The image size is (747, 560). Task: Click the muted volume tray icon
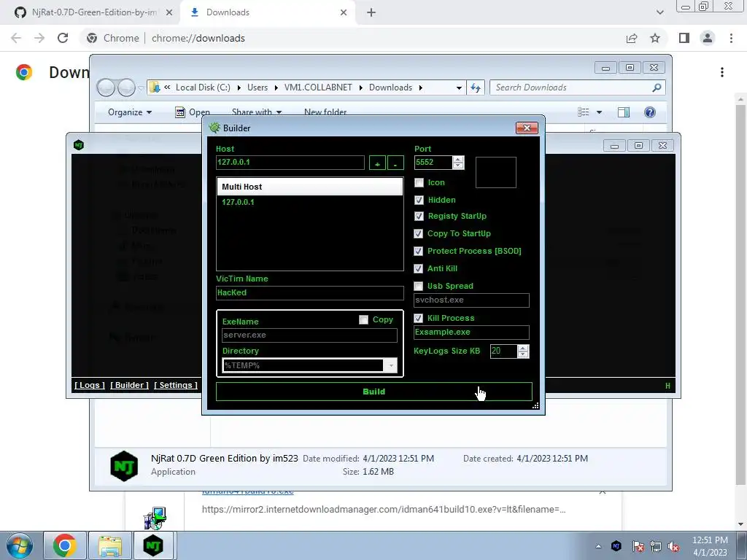(673, 546)
